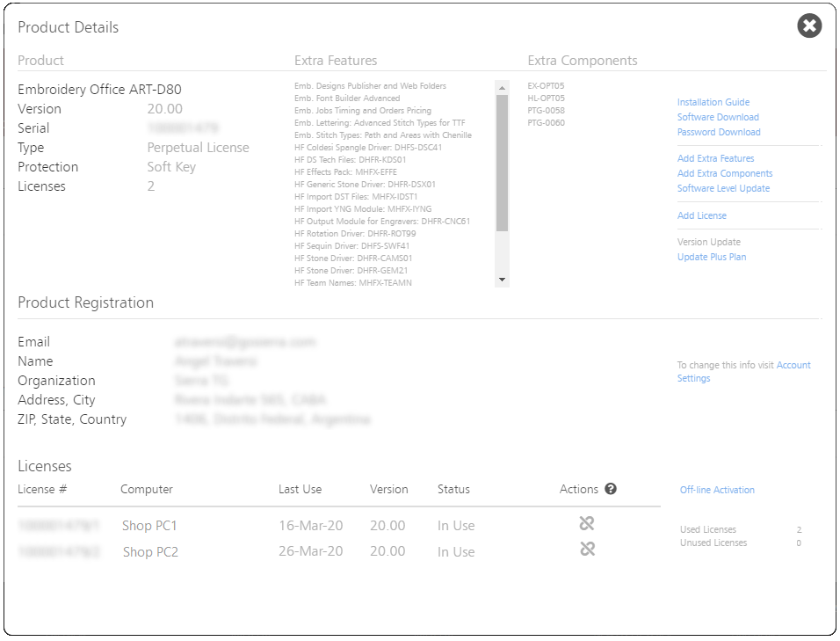The width and height of the screenshot is (840, 641).
Task: Select feature HF Effects Pack: MHFX-EFFE
Action: (345, 172)
